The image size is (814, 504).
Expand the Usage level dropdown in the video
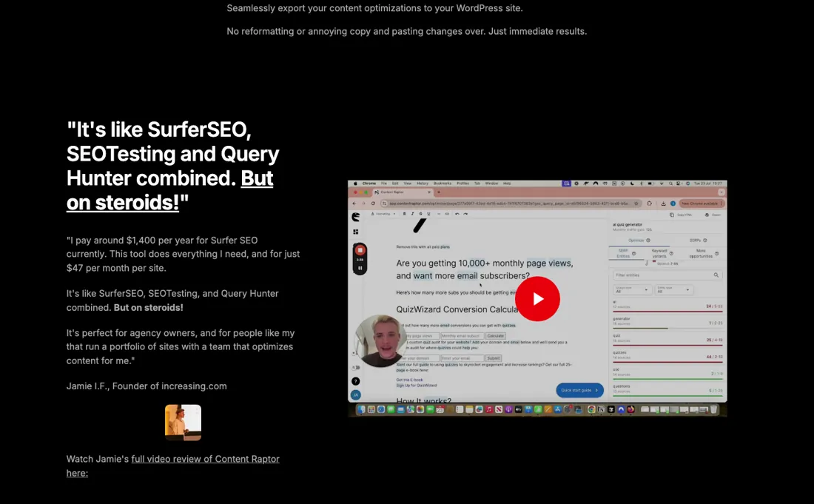[x=631, y=289]
